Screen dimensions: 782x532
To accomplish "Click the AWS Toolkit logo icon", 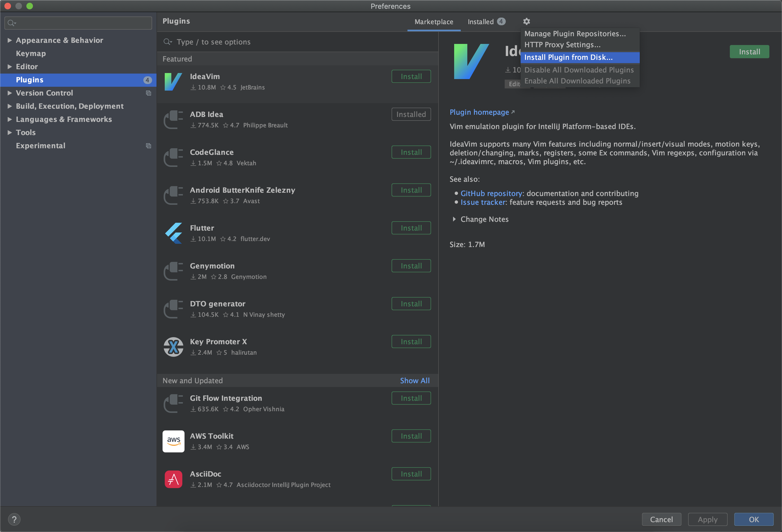I will [173, 441].
